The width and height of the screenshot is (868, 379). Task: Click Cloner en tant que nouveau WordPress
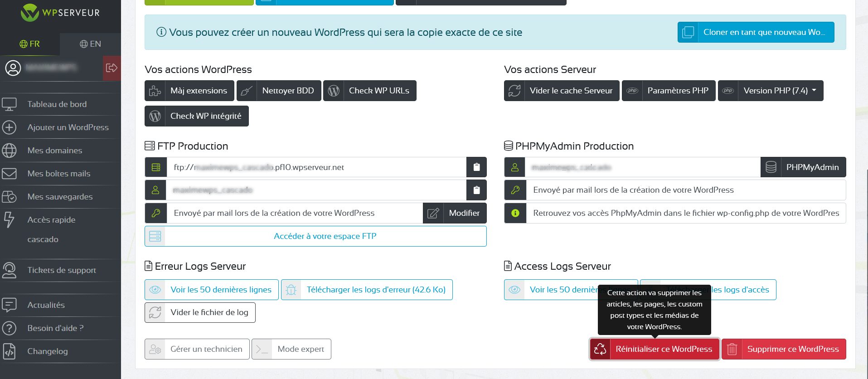point(756,32)
